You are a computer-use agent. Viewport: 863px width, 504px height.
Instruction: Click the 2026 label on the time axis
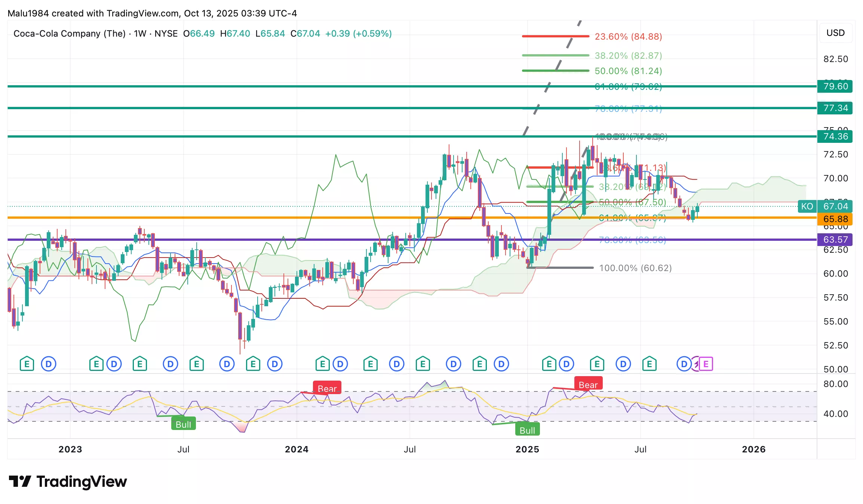[753, 449]
